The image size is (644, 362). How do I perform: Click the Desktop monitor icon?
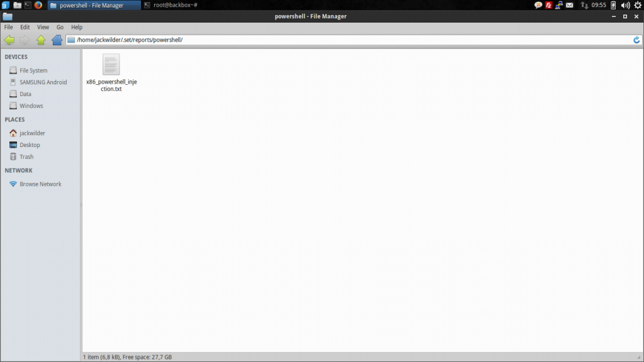tap(13, 145)
